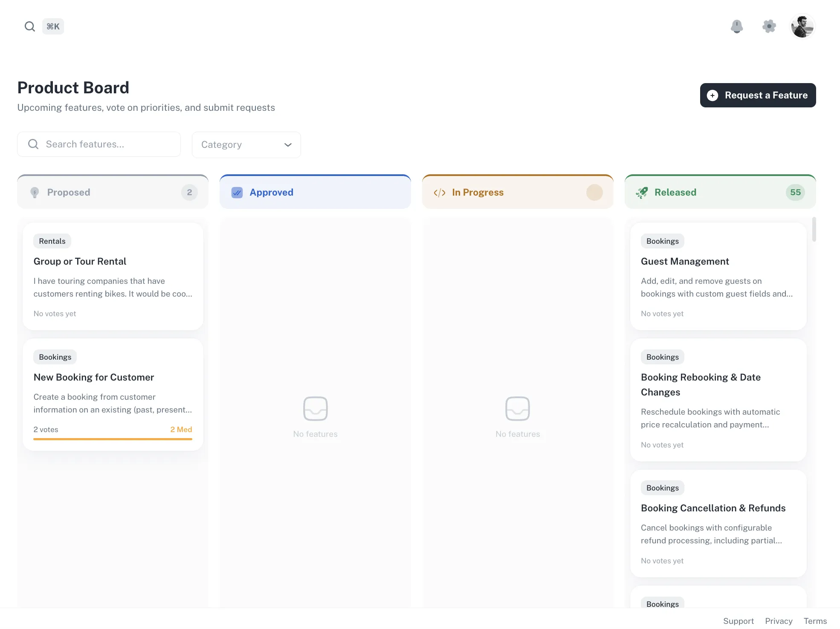Click Request a Feature button
840x629 pixels.
(x=757, y=95)
